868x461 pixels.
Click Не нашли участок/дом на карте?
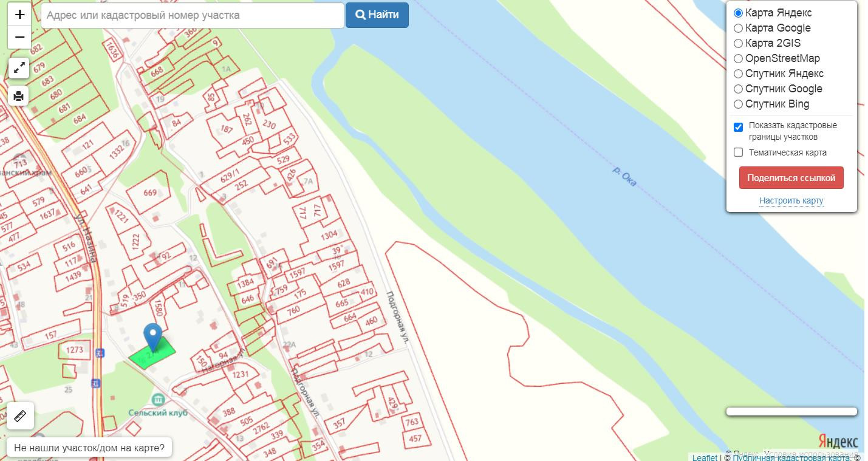(x=89, y=448)
